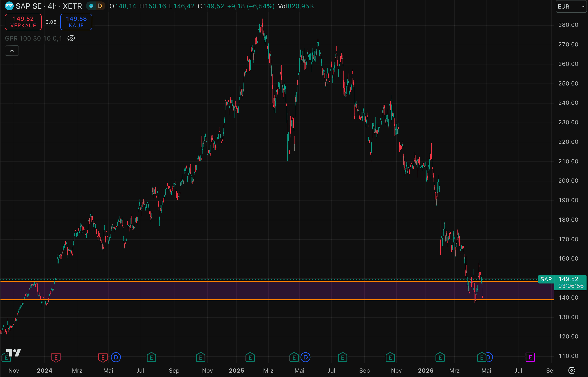Click the SAP company logo icon

[9, 6]
